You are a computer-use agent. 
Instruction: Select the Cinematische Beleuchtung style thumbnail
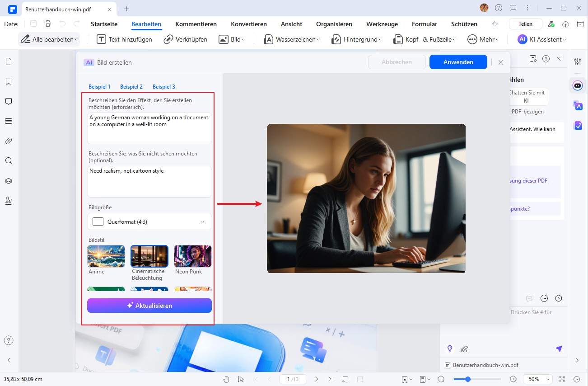tap(149, 256)
